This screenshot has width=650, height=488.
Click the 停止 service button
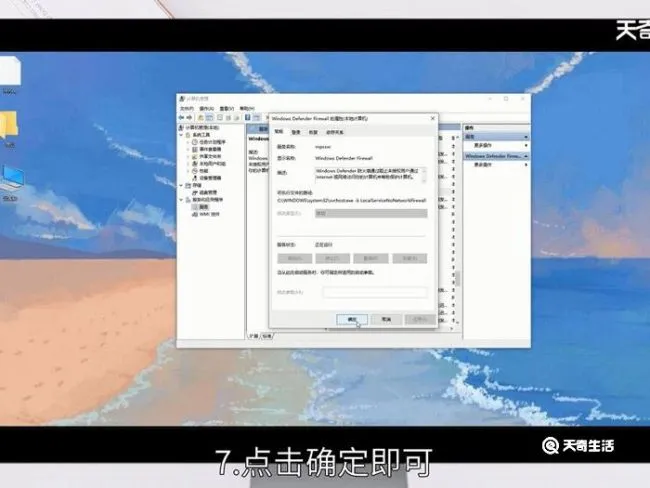pos(332,258)
